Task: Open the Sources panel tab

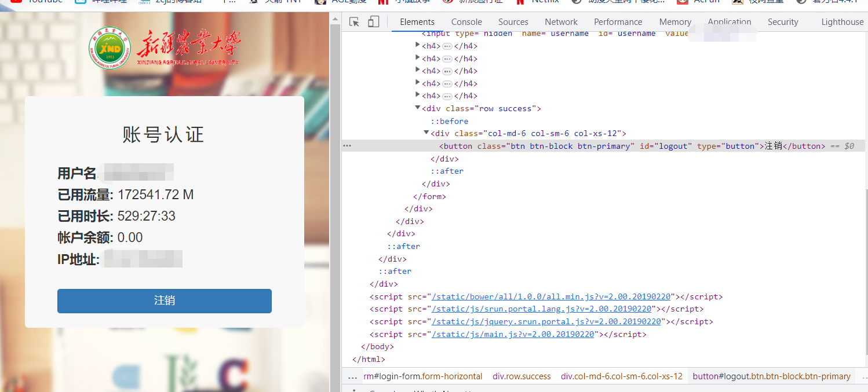Action: tap(513, 22)
